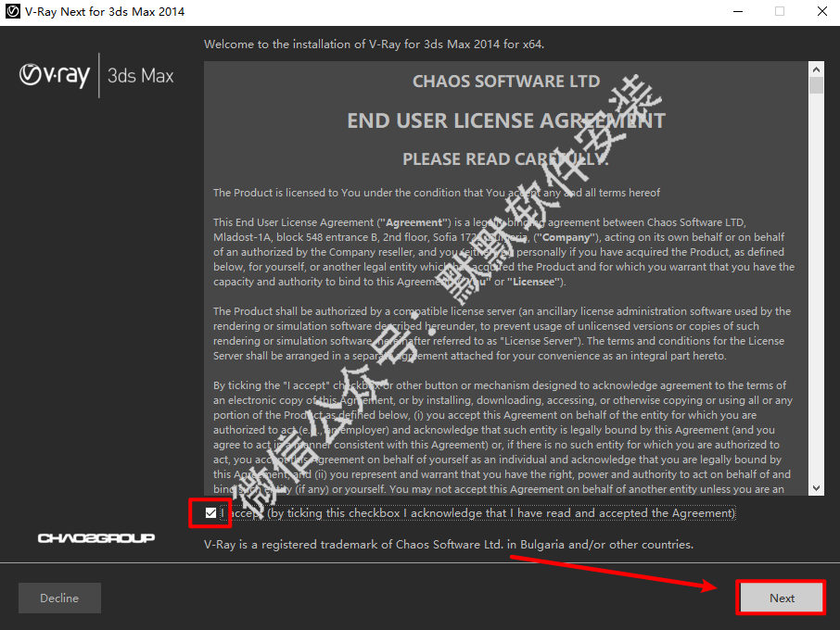The width and height of the screenshot is (840, 630).
Task: Click the CHAOS SOFTWARE LTD heading
Action: pyautogui.click(x=505, y=82)
